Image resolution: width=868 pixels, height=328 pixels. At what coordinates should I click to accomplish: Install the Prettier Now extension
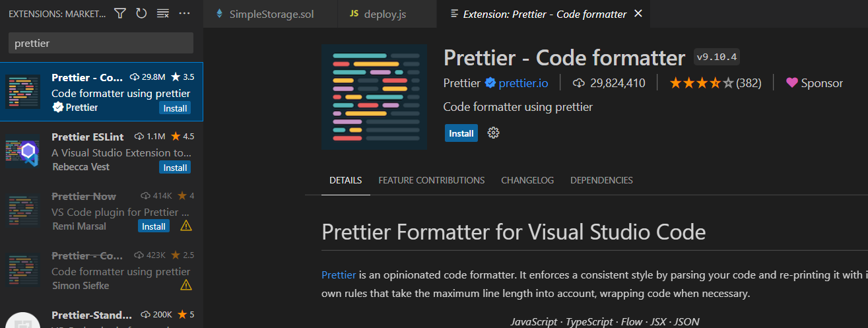[x=154, y=226]
